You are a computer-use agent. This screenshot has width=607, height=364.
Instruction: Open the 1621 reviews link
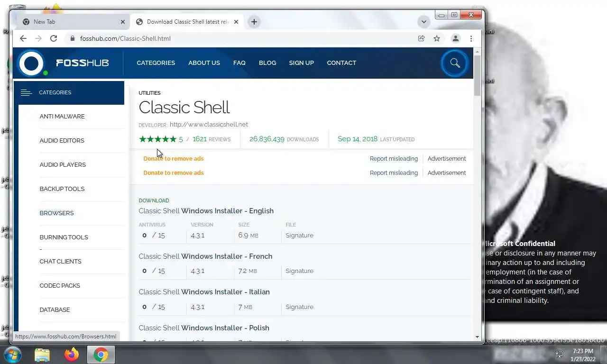212,139
